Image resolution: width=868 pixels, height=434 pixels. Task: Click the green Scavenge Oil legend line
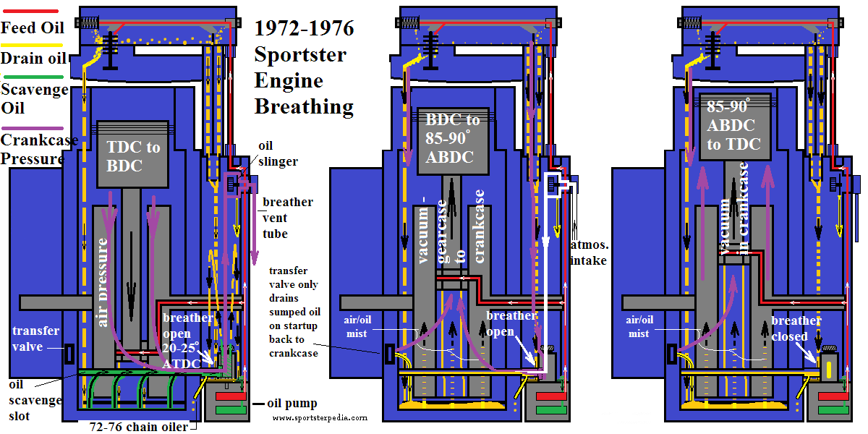tap(32, 77)
